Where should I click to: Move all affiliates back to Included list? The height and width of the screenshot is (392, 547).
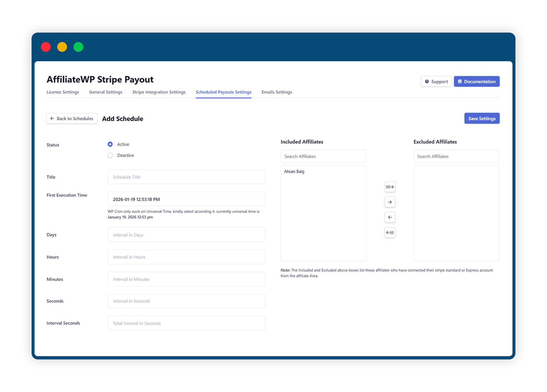tap(390, 233)
